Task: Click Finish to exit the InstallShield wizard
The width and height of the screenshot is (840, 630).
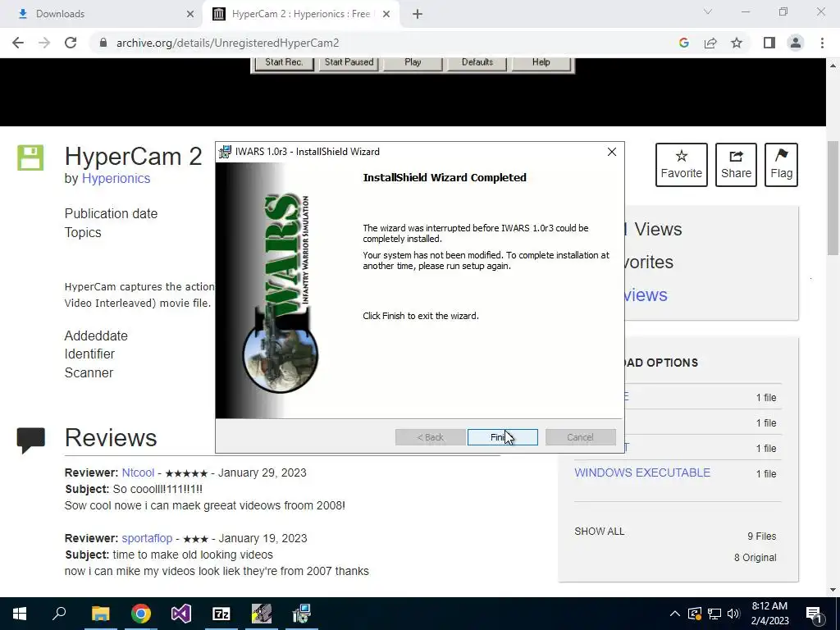Action: click(x=503, y=437)
